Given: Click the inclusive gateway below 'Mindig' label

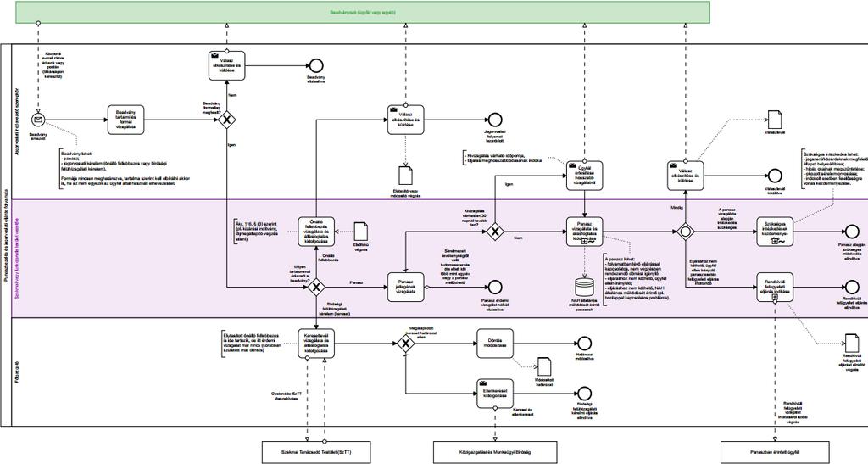Looking at the screenshot, I should coord(685,231).
